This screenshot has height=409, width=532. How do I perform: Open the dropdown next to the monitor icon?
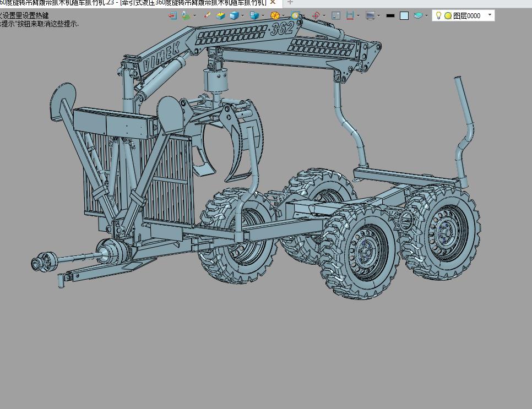pos(379,15)
